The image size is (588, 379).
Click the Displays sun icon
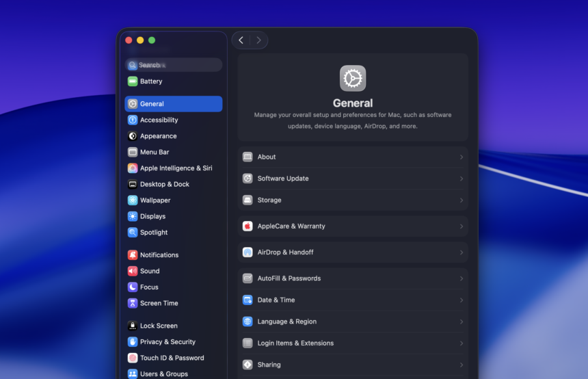click(133, 216)
